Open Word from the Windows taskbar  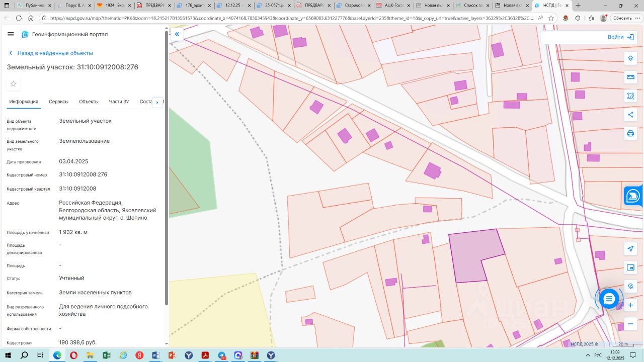(x=155, y=355)
